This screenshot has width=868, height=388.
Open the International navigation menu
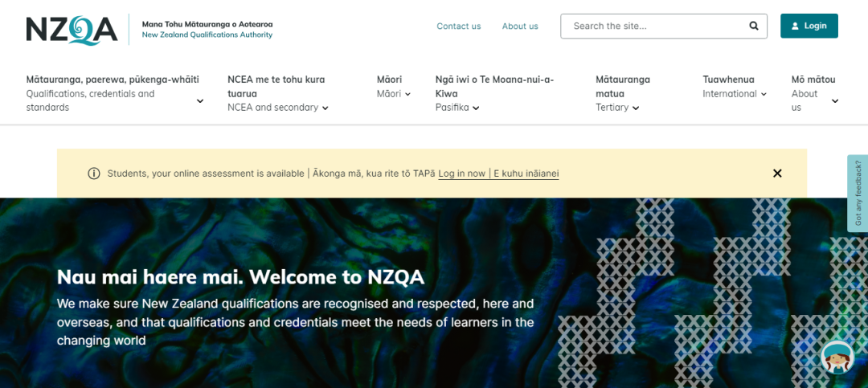(764, 95)
